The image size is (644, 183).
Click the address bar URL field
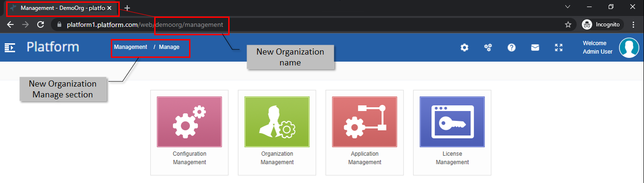pos(311,24)
